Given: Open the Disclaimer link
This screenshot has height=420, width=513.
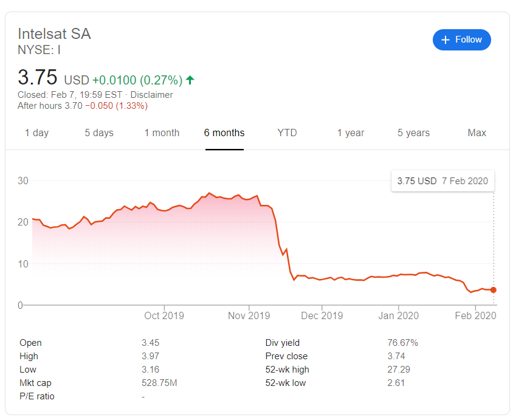Looking at the screenshot, I should click(x=151, y=95).
